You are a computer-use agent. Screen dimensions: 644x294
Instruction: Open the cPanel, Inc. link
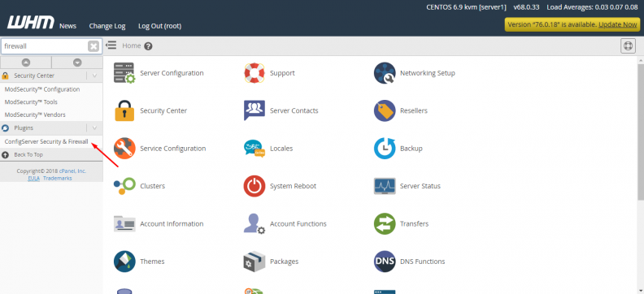pos(72,171)
